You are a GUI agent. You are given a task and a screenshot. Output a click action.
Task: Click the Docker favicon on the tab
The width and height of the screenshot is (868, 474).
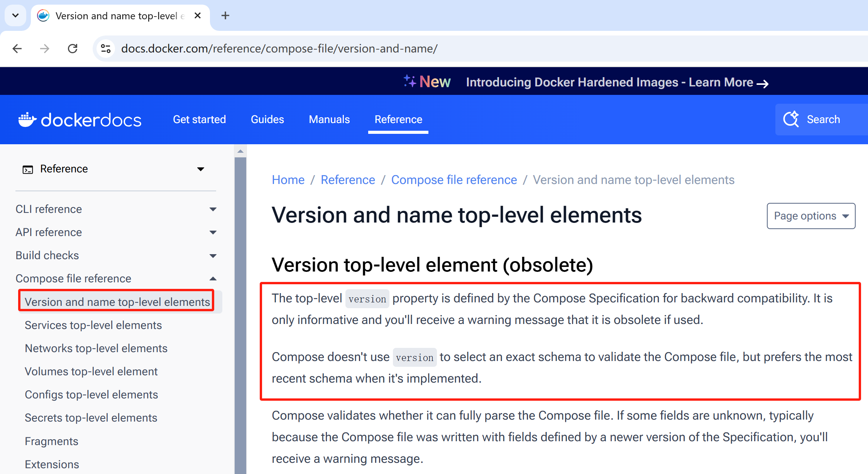43,15
